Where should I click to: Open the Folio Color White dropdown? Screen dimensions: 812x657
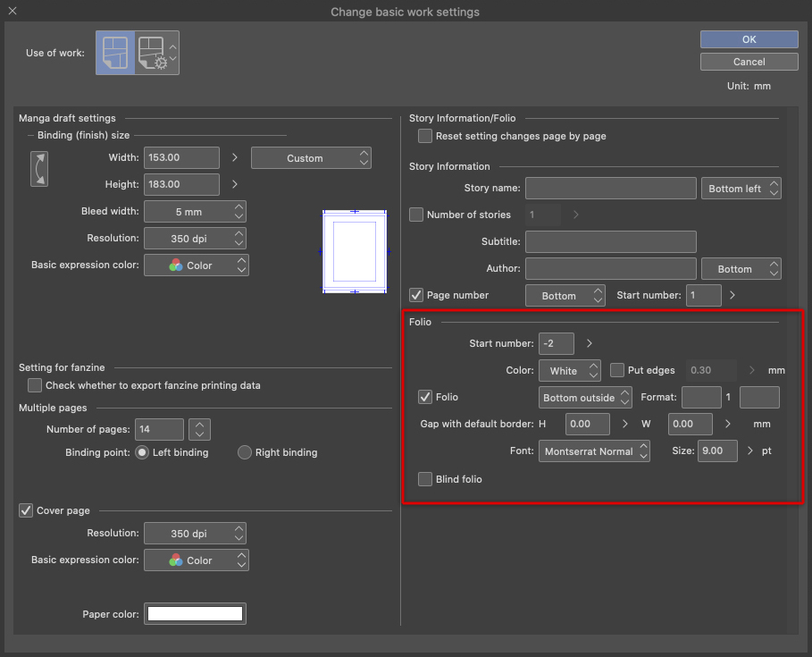(x=570, y=371)
